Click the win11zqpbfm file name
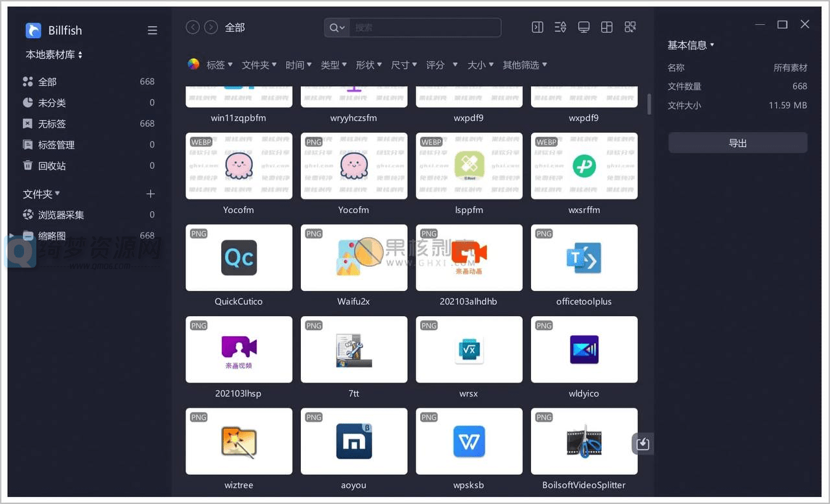830x504 pixels. coord(239,118)
